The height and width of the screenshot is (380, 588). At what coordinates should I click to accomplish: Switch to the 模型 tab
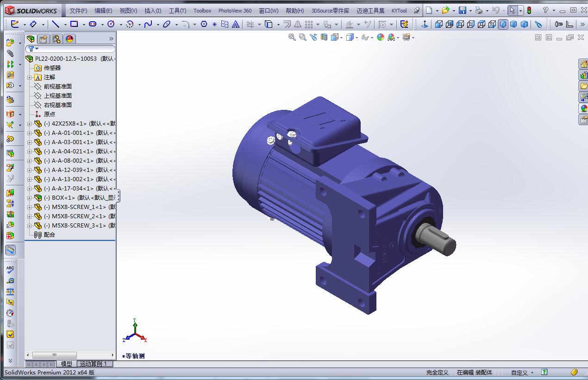coord(66,364)
